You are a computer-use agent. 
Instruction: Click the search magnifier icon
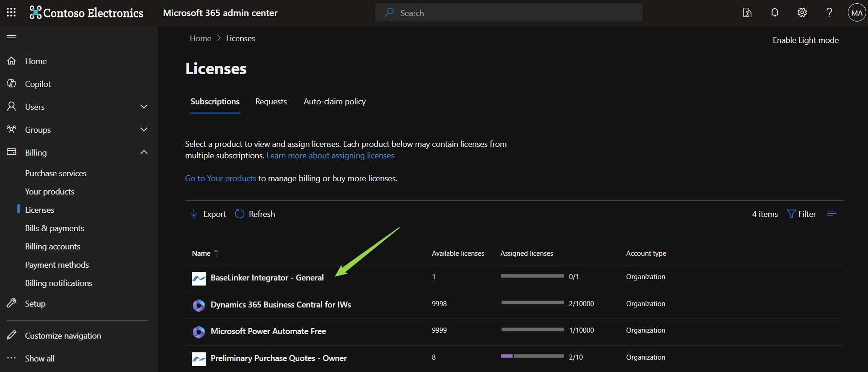coord(389,13)
